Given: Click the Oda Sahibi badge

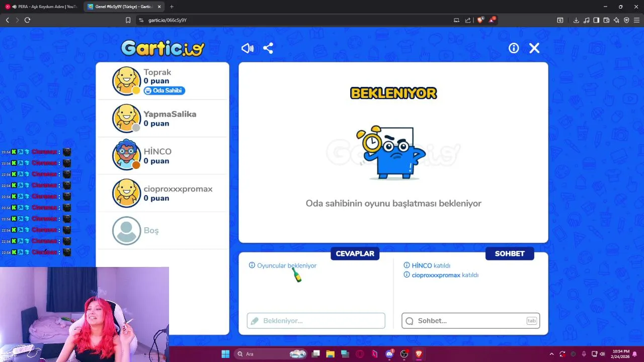Looking at the screenshot, I should (164, 90).
